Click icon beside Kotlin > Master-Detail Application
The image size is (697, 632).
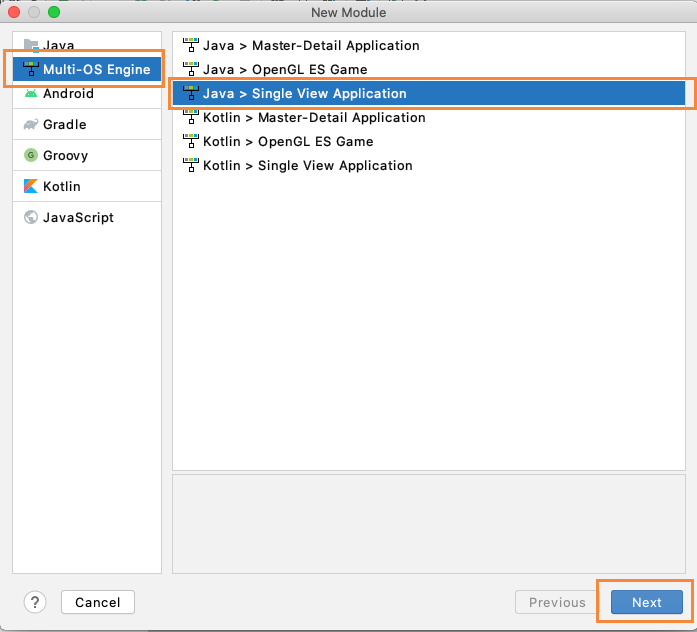pyautogui.click(x=191, y=117)
